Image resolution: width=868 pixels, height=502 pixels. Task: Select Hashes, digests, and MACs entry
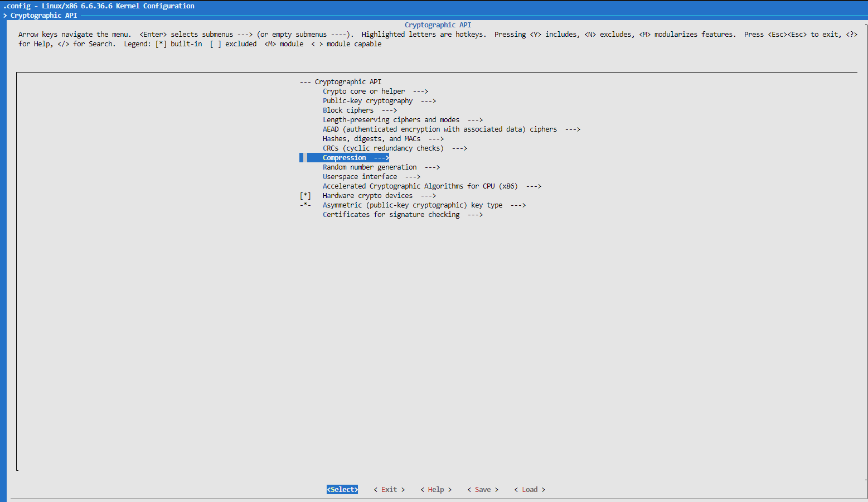371,139
